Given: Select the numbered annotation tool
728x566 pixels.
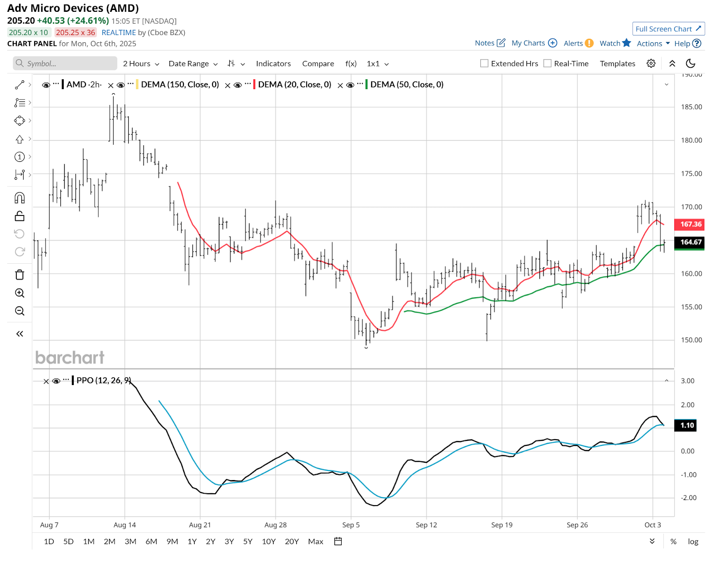Looking at the screenshot, I should click(20, 157).
